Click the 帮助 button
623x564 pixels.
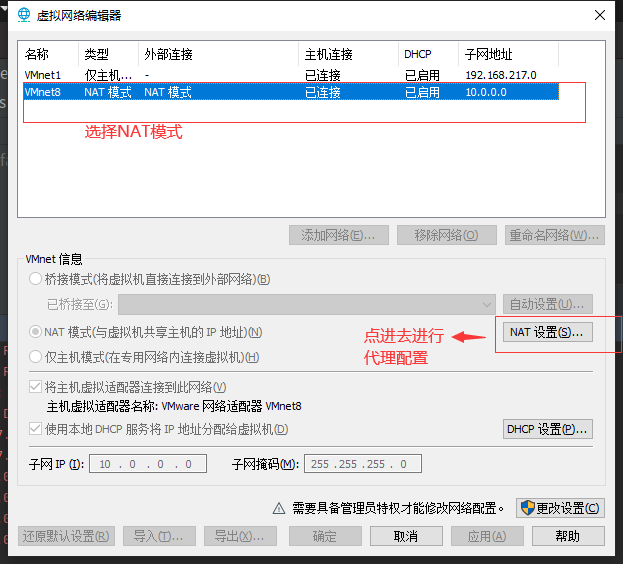click(x=568, y=536)
